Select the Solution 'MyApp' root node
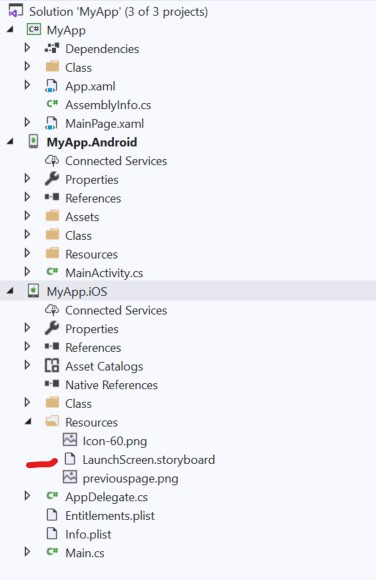 (118, 11)
